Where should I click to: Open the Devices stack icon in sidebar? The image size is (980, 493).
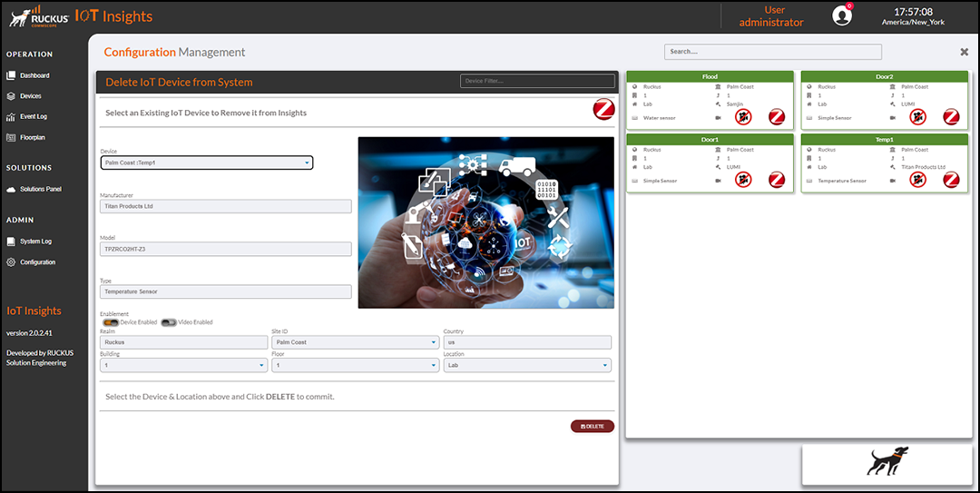[11, 96]
